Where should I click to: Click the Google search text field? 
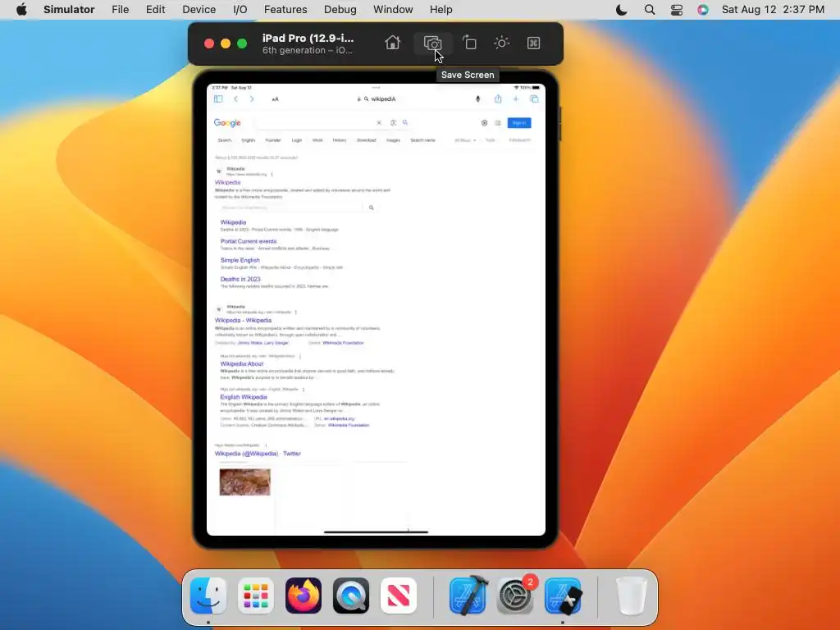[316, 123]
